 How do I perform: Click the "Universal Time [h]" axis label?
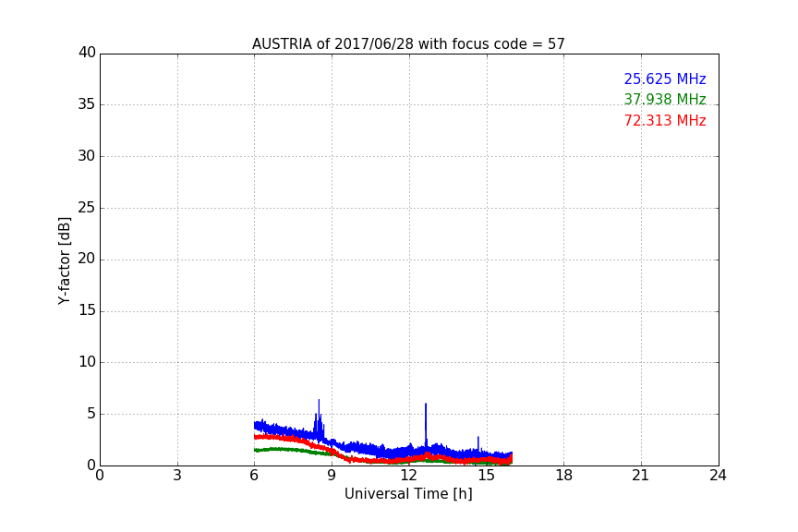point(408,494)
